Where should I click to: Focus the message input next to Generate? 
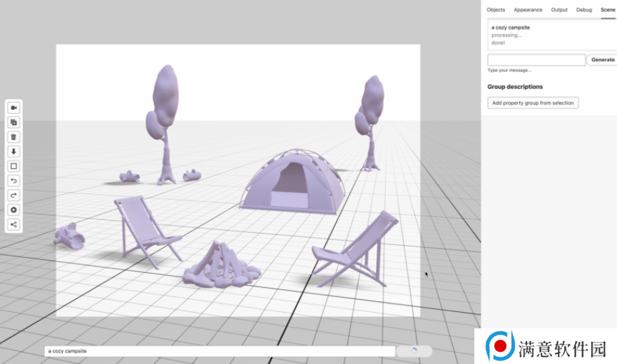pyautogui.click(x=536, y=60)
